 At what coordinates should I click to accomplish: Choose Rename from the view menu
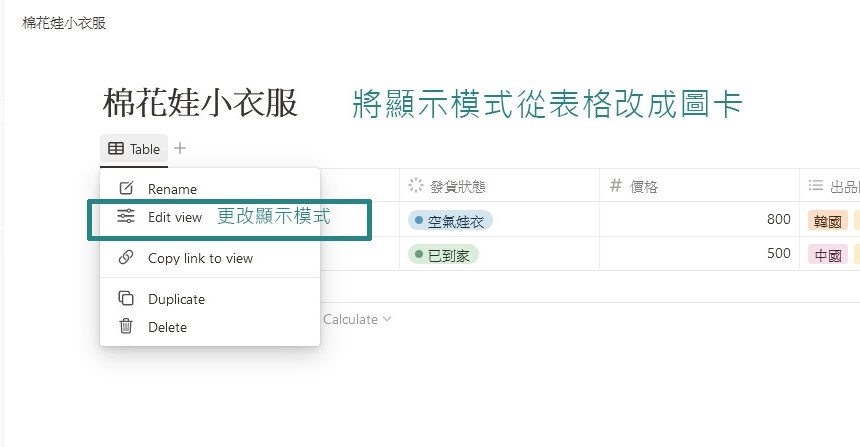tap(210, 189)
